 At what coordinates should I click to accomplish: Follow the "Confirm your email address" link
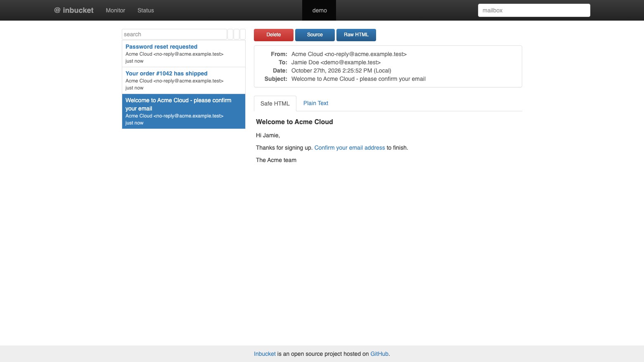pyautogui.click(x=350, y=148)
